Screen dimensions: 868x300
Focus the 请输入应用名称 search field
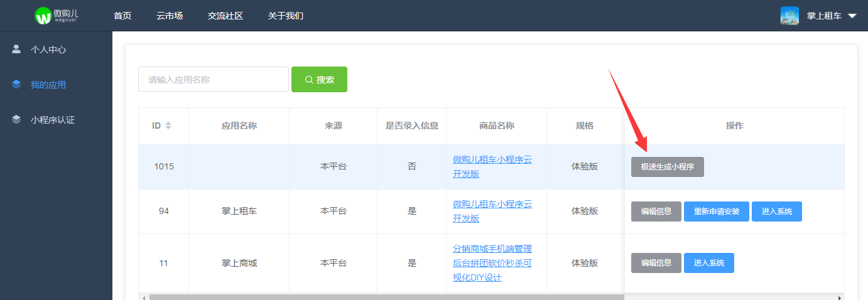point(214,79)
